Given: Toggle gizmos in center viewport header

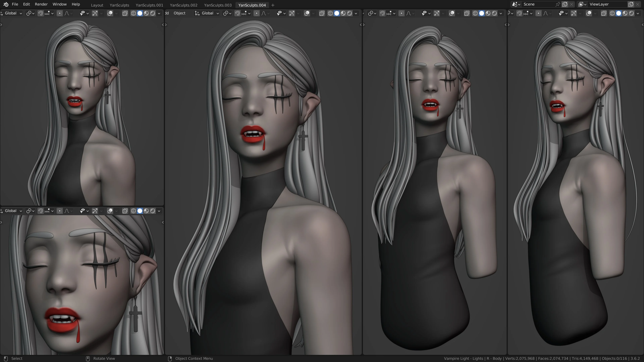Looking at the screenshot, I should (x=292, y=13).
